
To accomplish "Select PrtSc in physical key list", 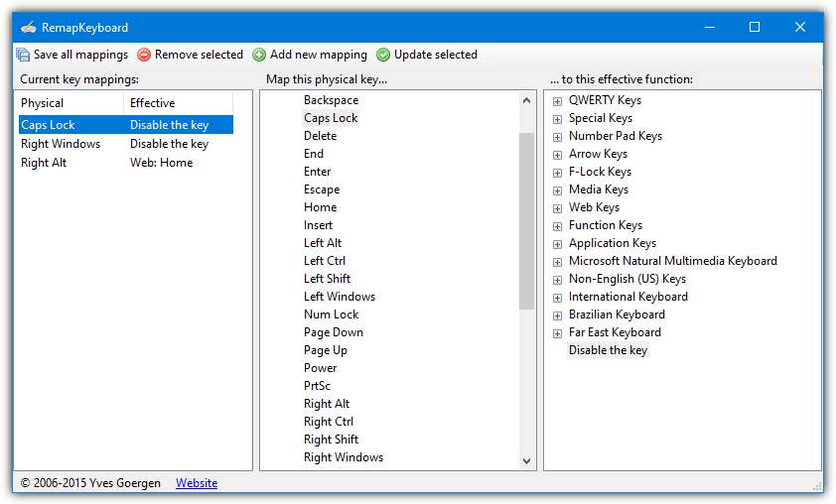I will pyautogui.click(x=318, y=386).
